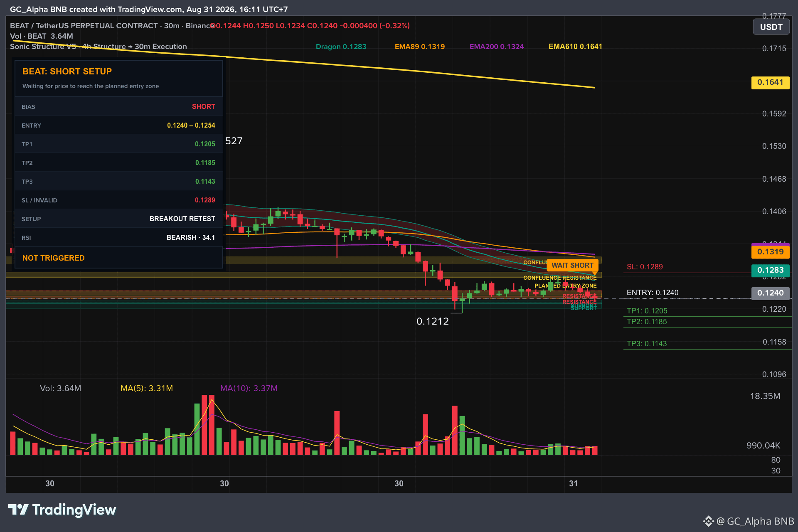Click 'Waiting for price to reach the planned entry zone'
Screen dimensions: 798x532
pos(91,86)
